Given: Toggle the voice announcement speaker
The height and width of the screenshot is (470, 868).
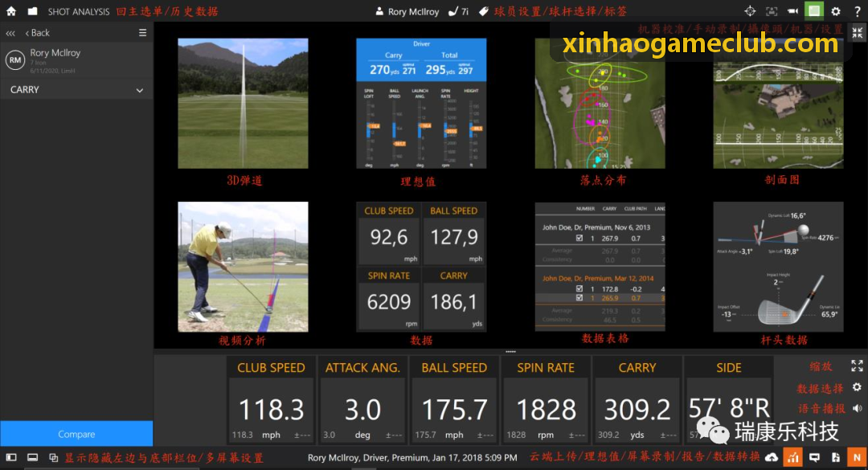Looking at the screenshot, I should click(857, 409).
